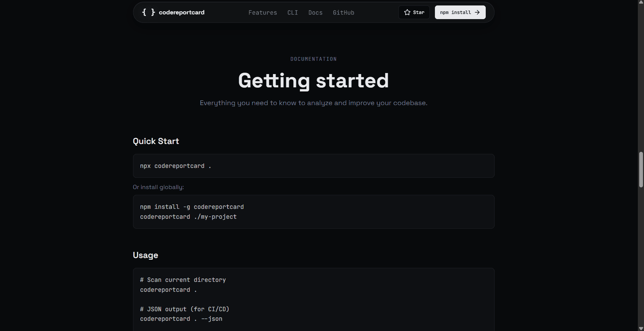This screenshot has width=644, height=331.
Task: Click the arrow icon on npm install button
Action: pyautogui.click(x=477, y=12)
